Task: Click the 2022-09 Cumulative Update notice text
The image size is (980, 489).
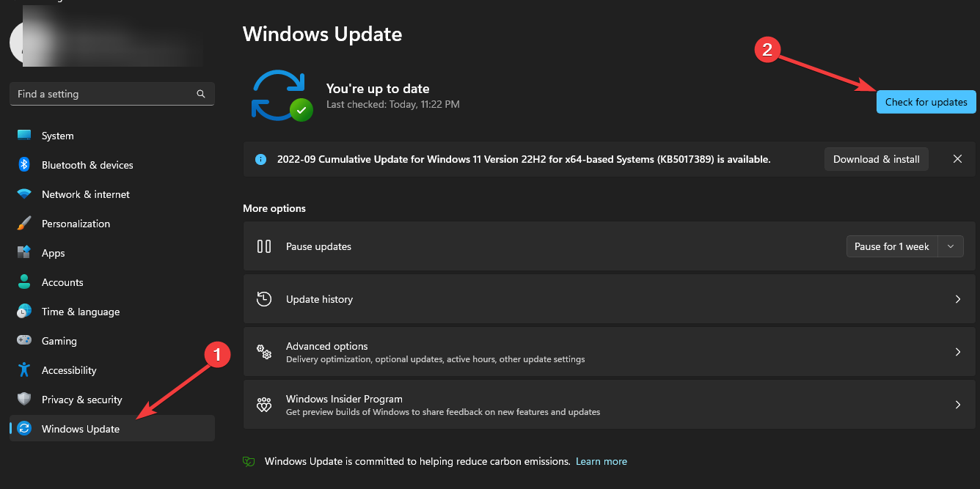Action: click(524, 159)
